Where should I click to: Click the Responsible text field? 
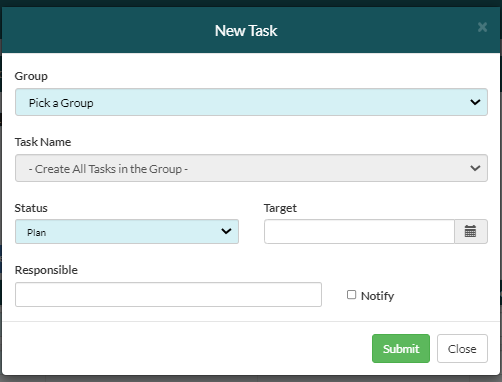[x=168, y=294]
